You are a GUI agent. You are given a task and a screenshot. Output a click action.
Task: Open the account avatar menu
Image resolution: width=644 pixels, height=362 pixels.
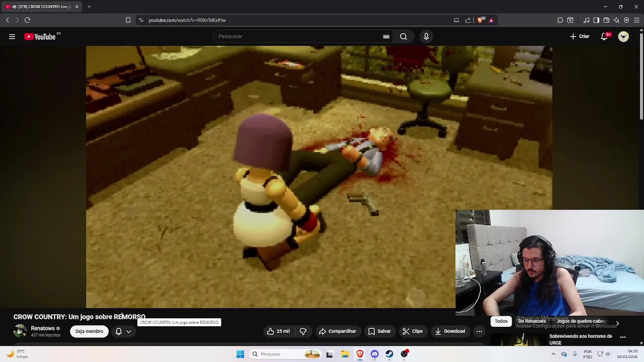[x=623, y=36]
